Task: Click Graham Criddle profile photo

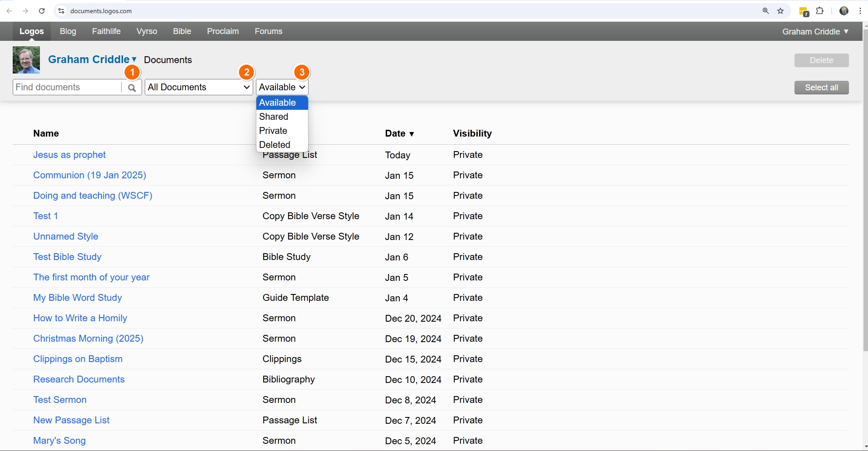Action: click(x=26, y=60)
